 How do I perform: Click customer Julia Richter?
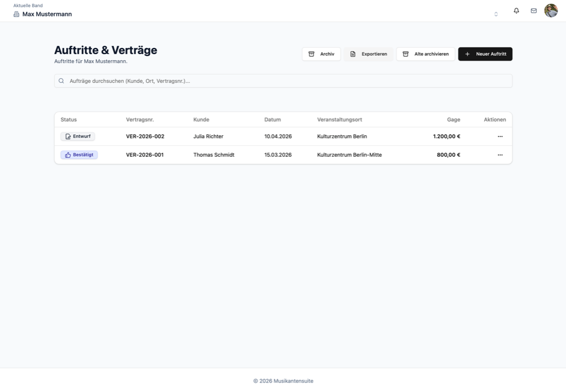point(208,136)
